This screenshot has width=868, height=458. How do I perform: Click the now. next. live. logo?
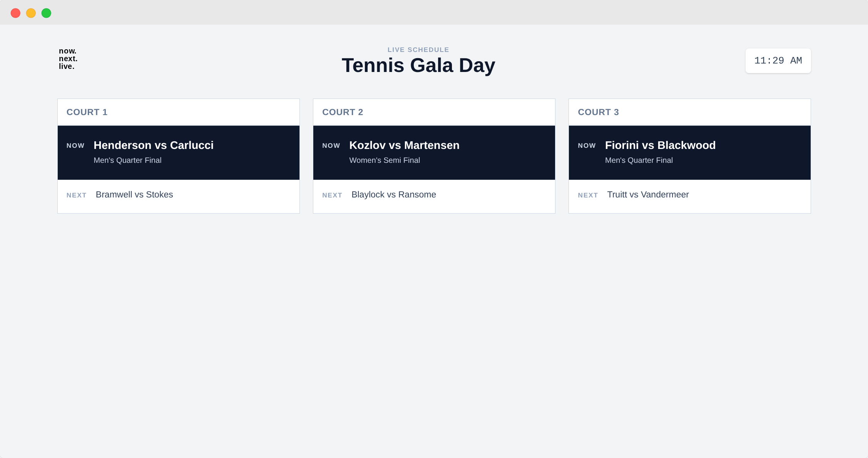[68, 59]
